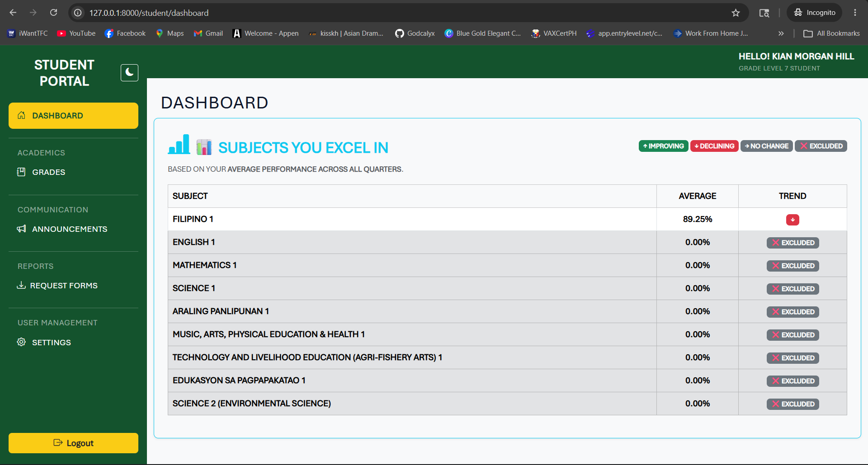Image resolution: width=868 pixels, height=465 pixels.
Task: Select Science 2 (Environmental Science) cell
Action: pyautogui.click(x=412, y=404)
